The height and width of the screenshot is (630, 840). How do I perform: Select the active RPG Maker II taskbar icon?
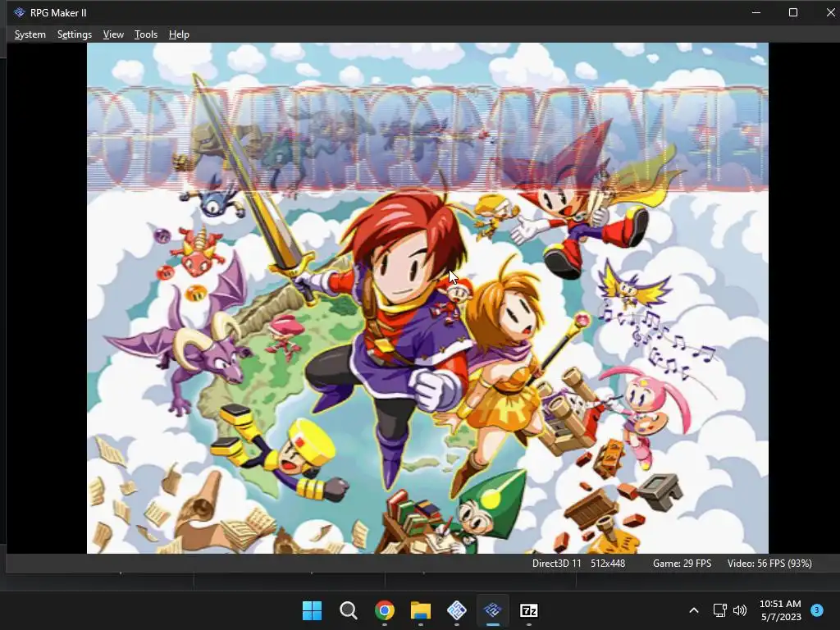pos(493,610)
